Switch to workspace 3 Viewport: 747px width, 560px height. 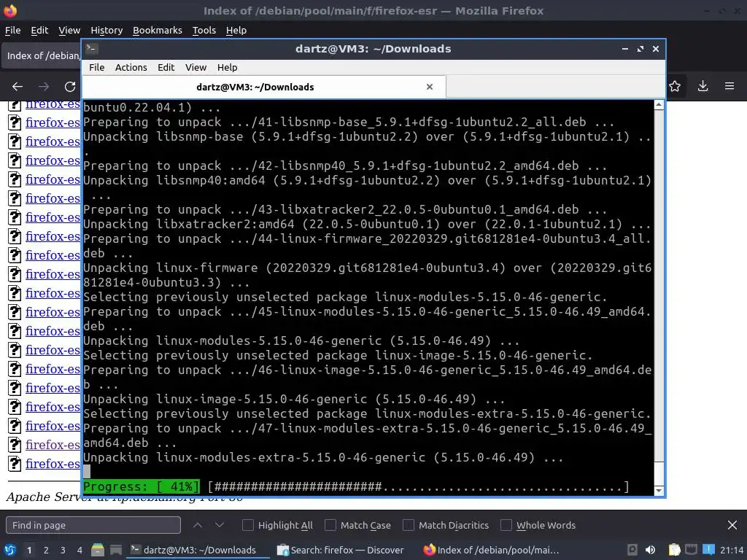63,550
